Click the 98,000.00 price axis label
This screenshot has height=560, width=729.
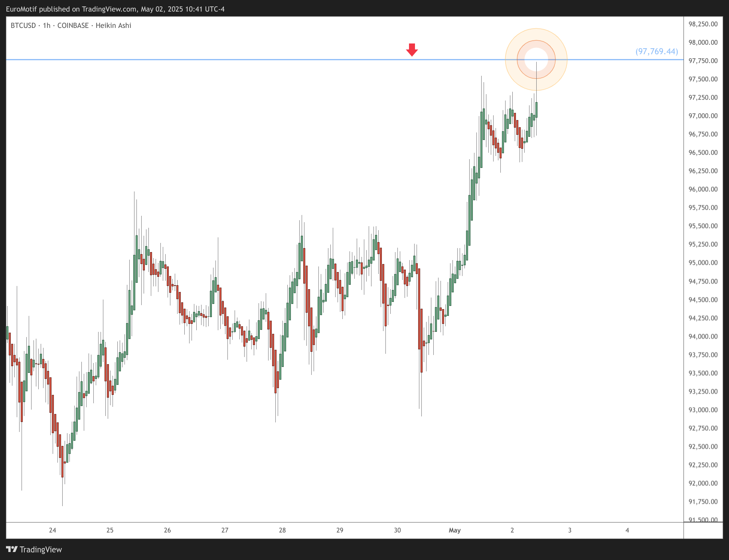(x=703, y=42)
